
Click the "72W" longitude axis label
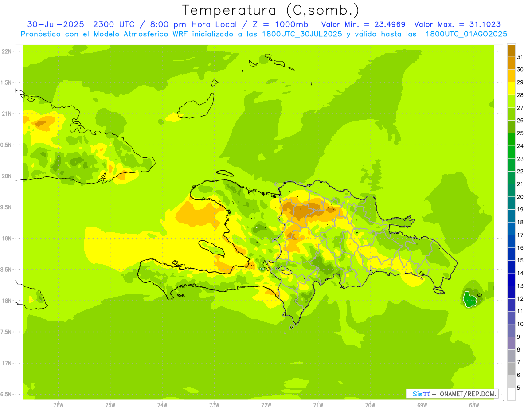266,405
